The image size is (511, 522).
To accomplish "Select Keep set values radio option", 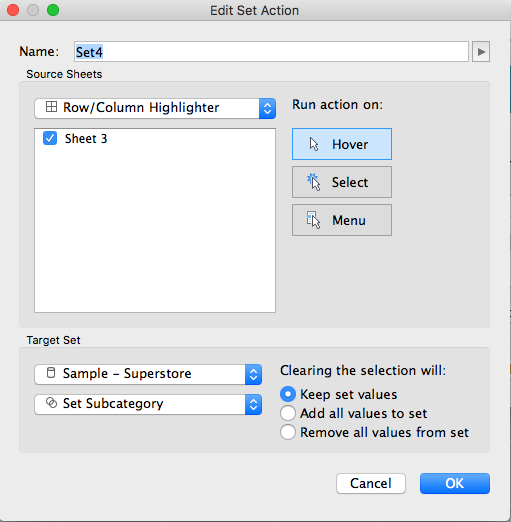I will click(288, 394).
